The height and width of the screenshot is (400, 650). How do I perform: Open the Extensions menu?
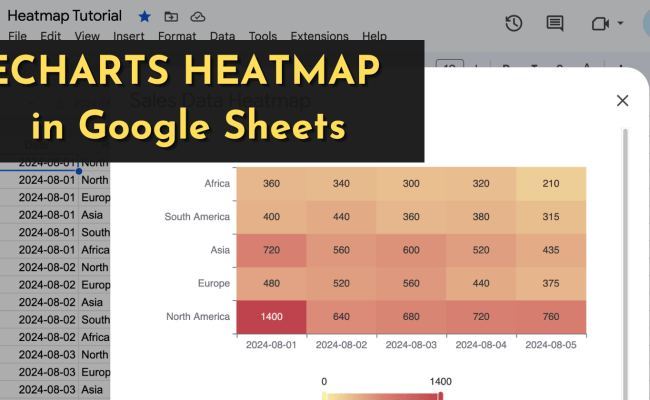(319, 36)
